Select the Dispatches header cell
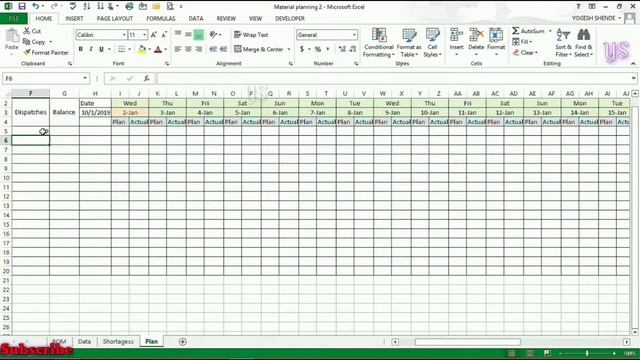 click(31, 112)
